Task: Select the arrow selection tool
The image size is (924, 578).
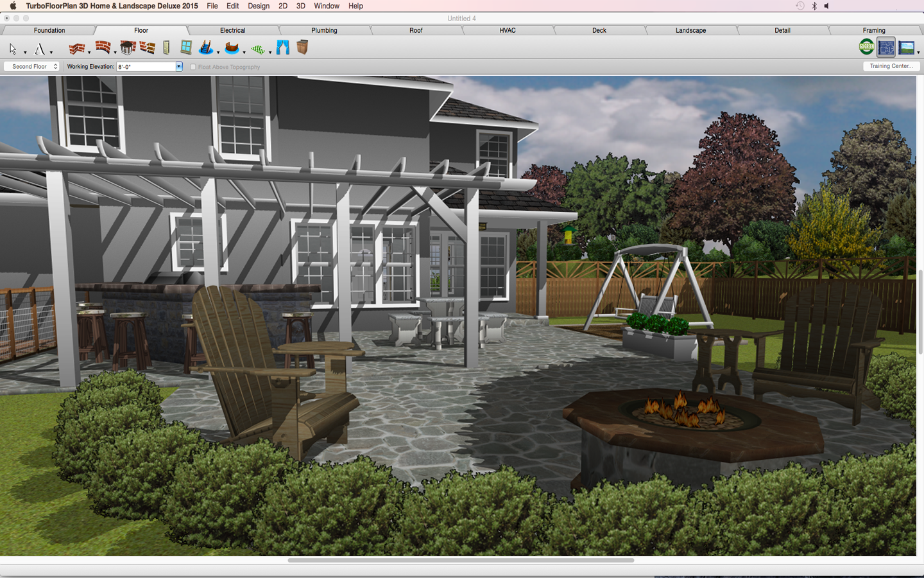Action: pyautogui.click(x=12, y=49)
